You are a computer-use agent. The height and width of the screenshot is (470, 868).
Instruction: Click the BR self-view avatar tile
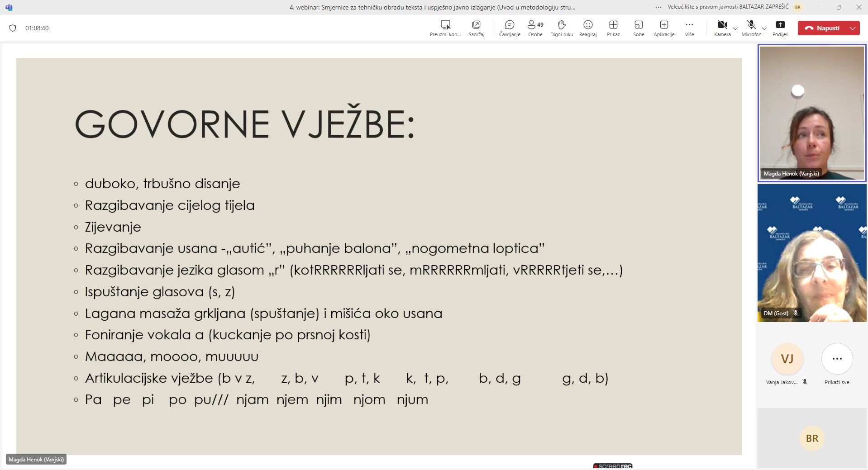pos(812,438)
